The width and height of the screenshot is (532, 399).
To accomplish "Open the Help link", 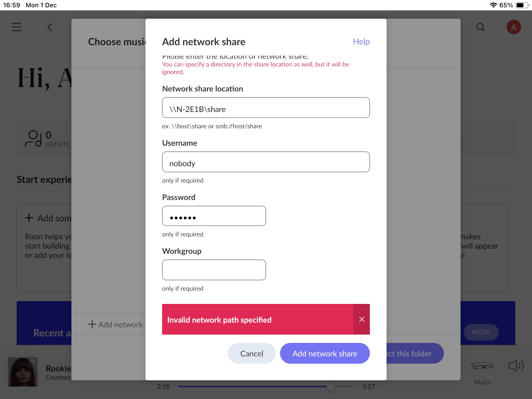I will (x=361, y=42).
